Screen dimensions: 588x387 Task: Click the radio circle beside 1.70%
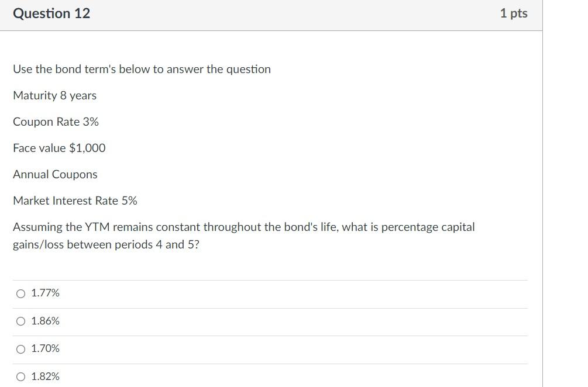point(20,348)
